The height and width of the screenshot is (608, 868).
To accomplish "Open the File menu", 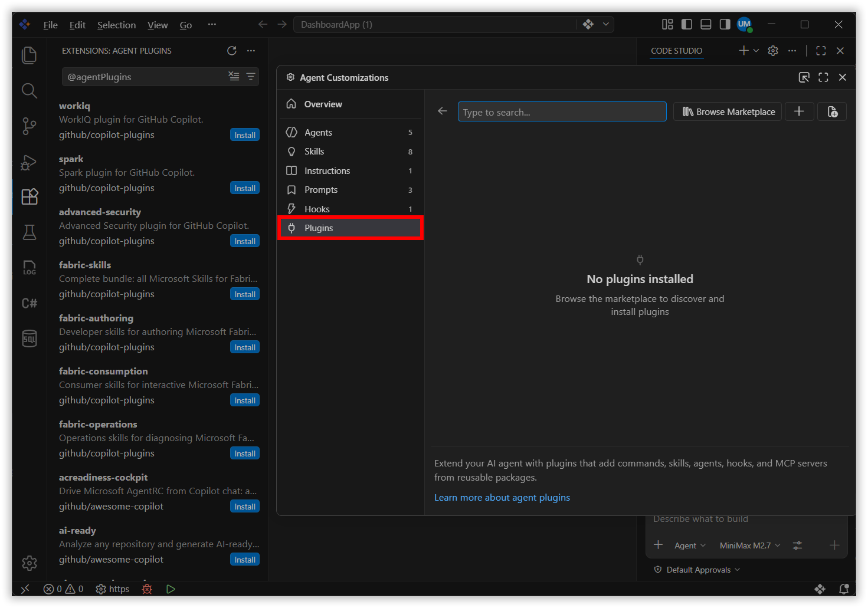I will click(x=50, y=25).
